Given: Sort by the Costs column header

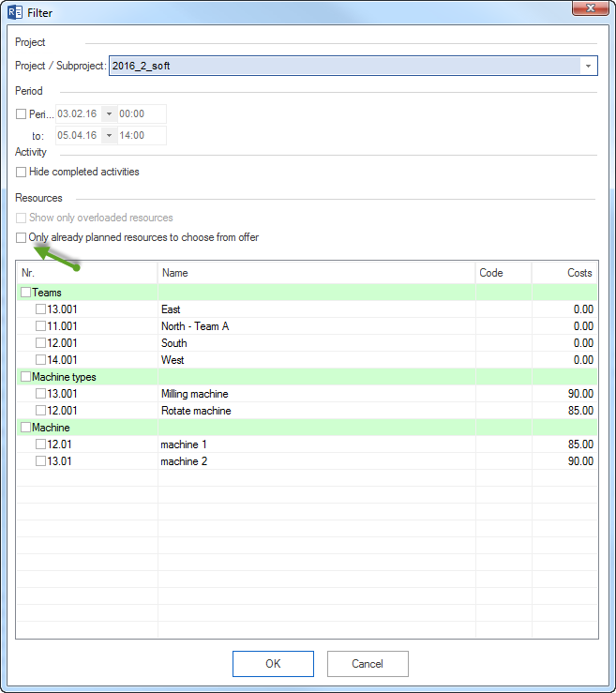Looking at the screenshot, I should tap(564, 273).
